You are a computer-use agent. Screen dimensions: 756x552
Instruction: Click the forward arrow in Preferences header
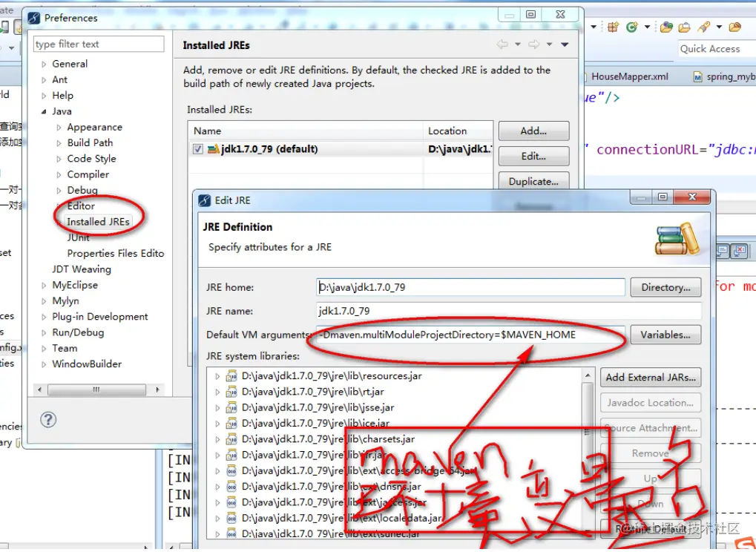[x=533, y=45]
